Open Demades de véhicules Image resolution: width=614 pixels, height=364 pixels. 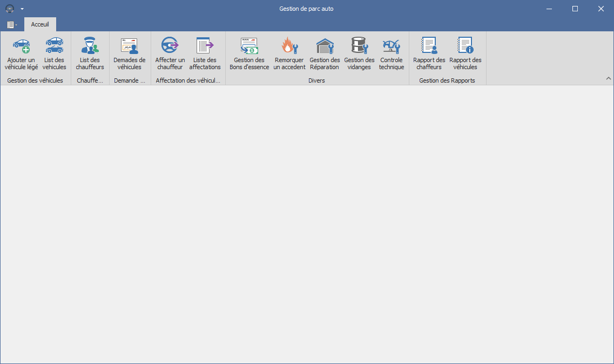[129, 53]
